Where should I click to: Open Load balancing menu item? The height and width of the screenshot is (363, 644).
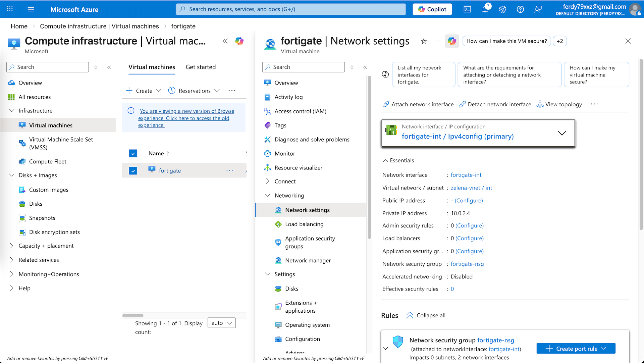click(x=304, y=224)
